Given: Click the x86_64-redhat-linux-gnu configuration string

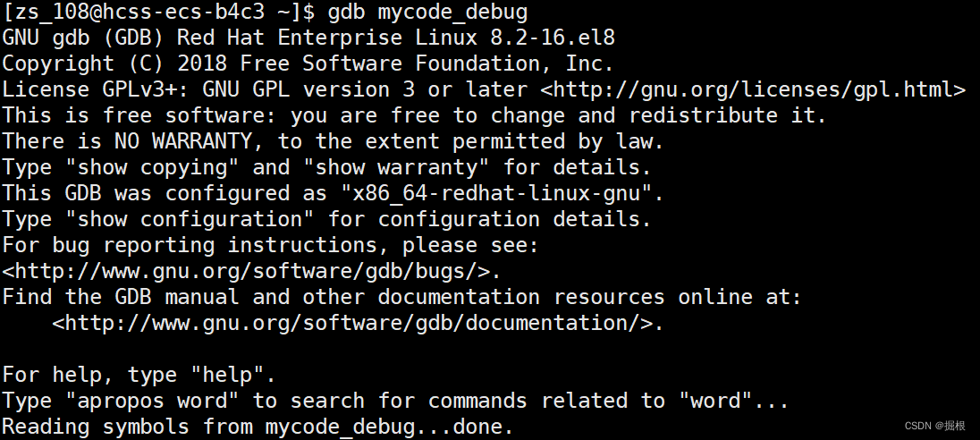Looking at the screenshot, I should pos(497,194).
